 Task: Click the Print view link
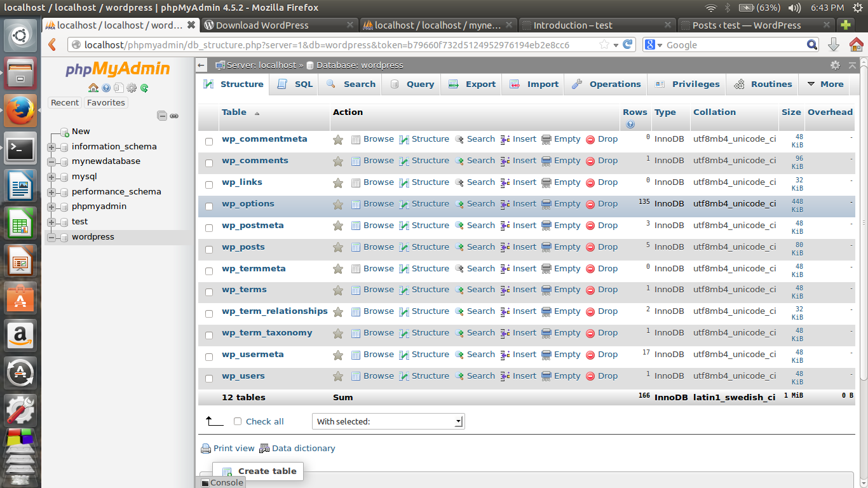(x=227, y=448)
